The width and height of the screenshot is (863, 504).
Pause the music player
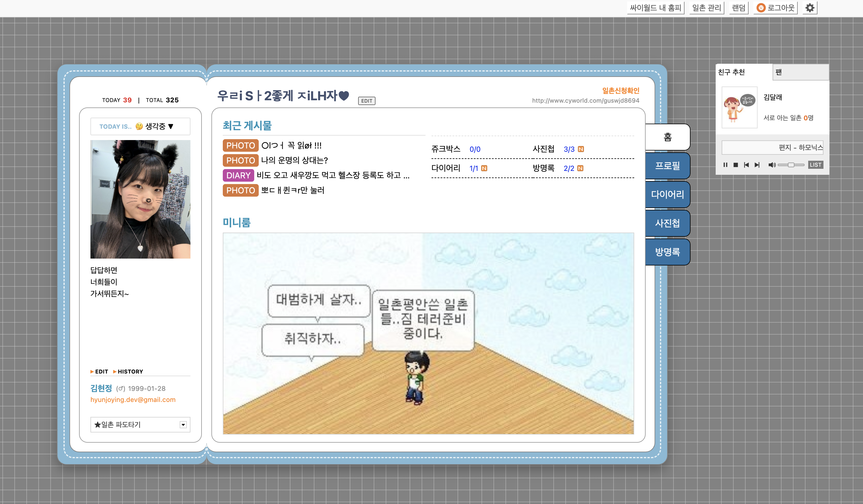point(725,165)
